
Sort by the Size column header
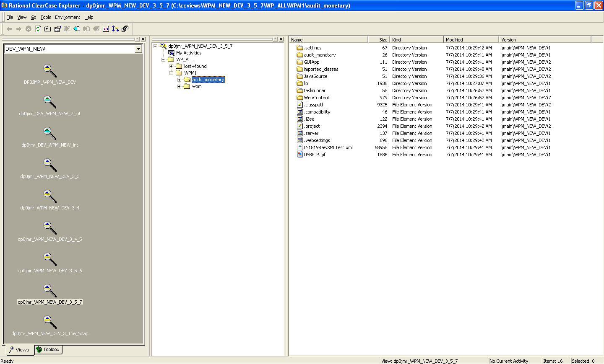(x=379, y=40)
